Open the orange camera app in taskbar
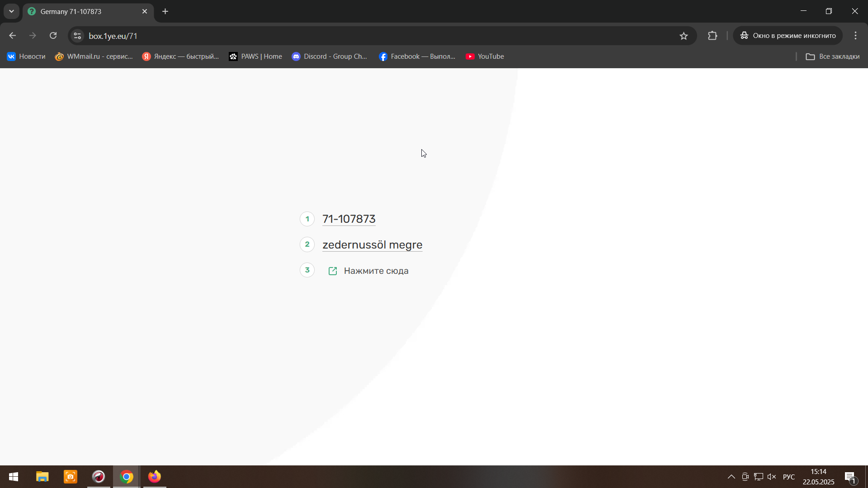This screenshot has width=868, height=488. pos(71,477)
